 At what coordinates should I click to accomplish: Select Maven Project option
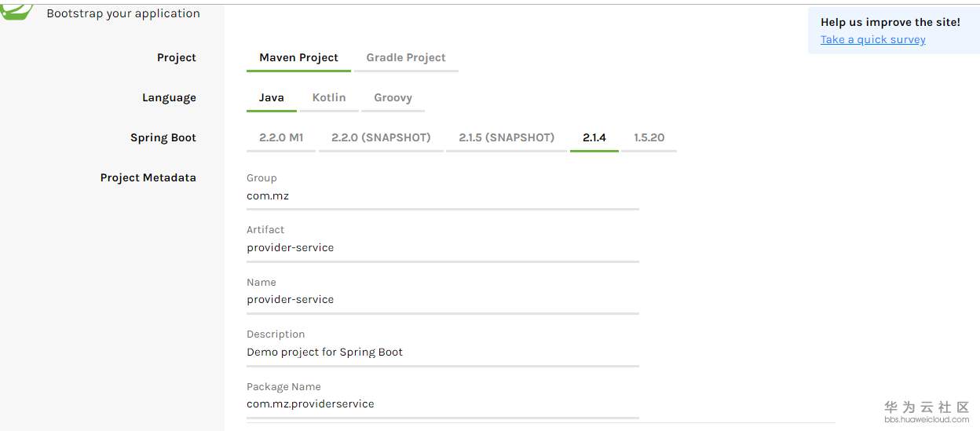tap(298, 57)
